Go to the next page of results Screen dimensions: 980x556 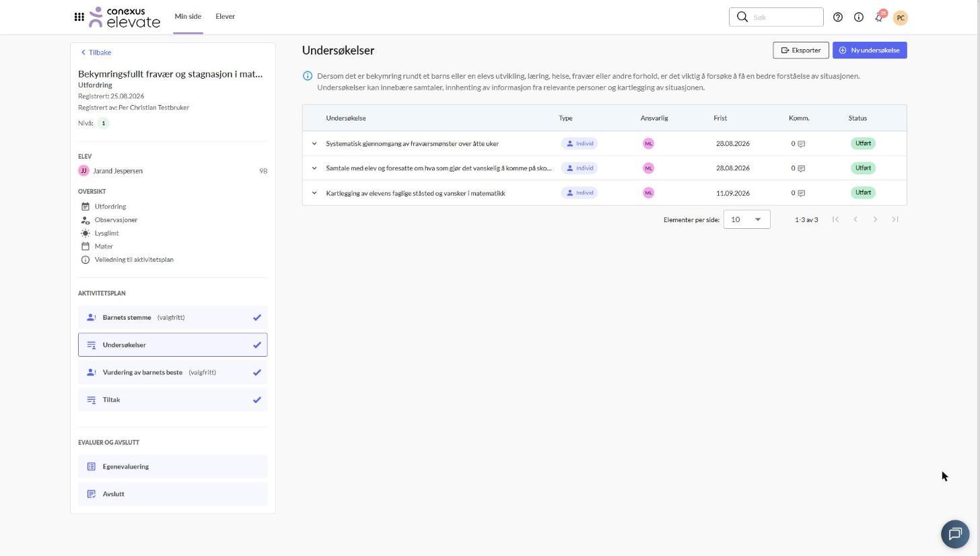coord(875,219)
